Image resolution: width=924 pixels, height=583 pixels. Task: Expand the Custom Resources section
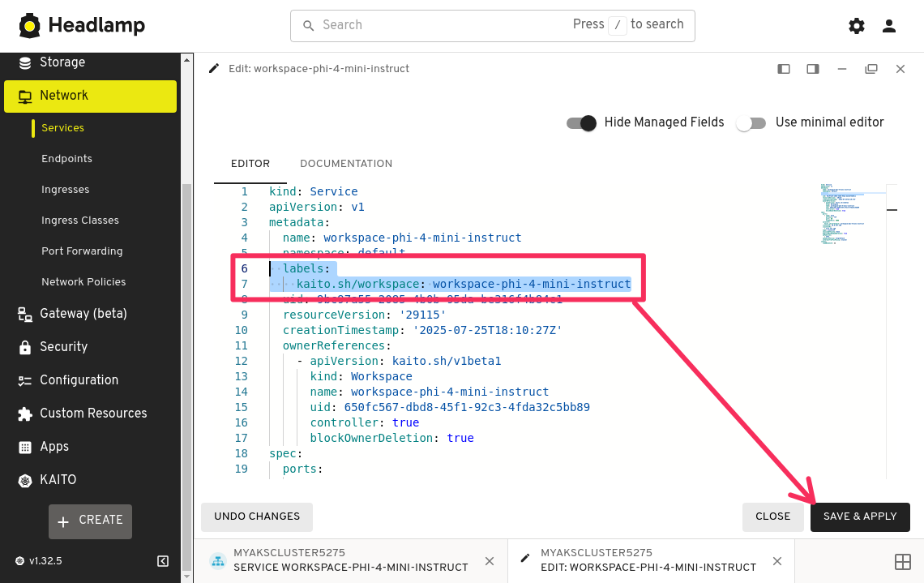[x=93, y=414]
